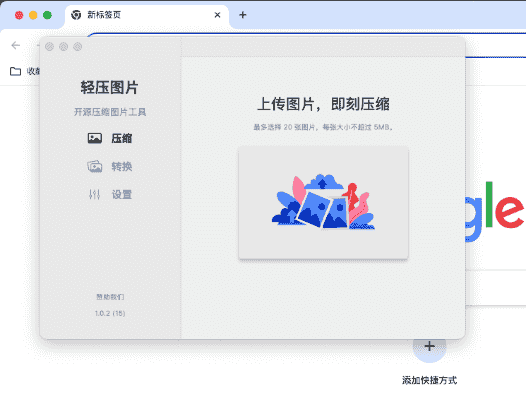Click heading 上传图片，即刻压缩

323,104
